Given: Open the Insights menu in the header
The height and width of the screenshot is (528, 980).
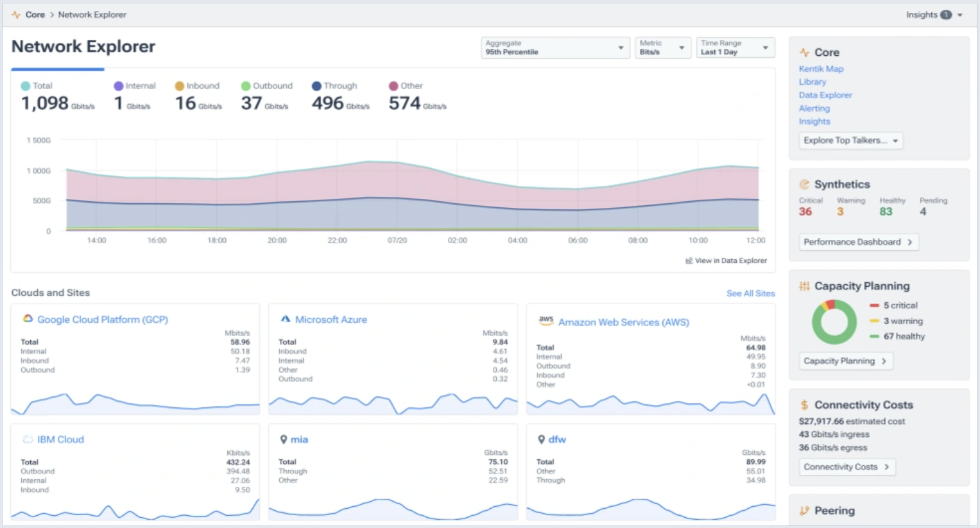Looking at the screenshot, I should (x=934, y=15).
